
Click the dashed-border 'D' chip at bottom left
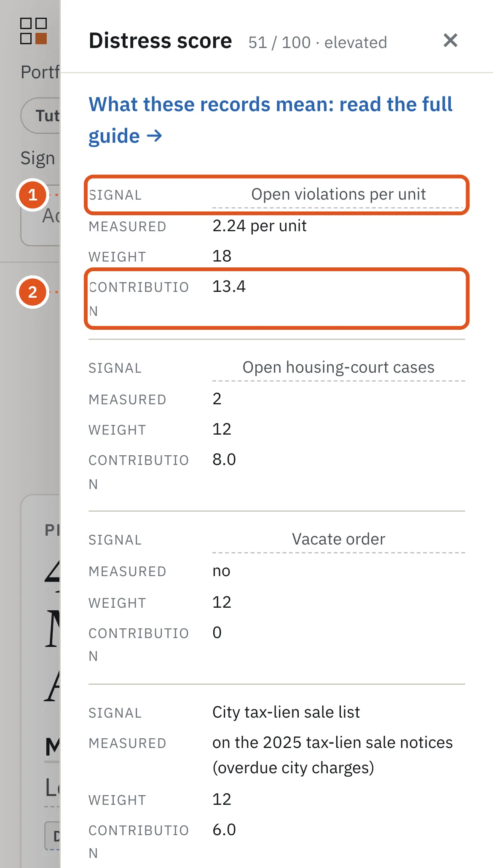[x=53, y=836]
